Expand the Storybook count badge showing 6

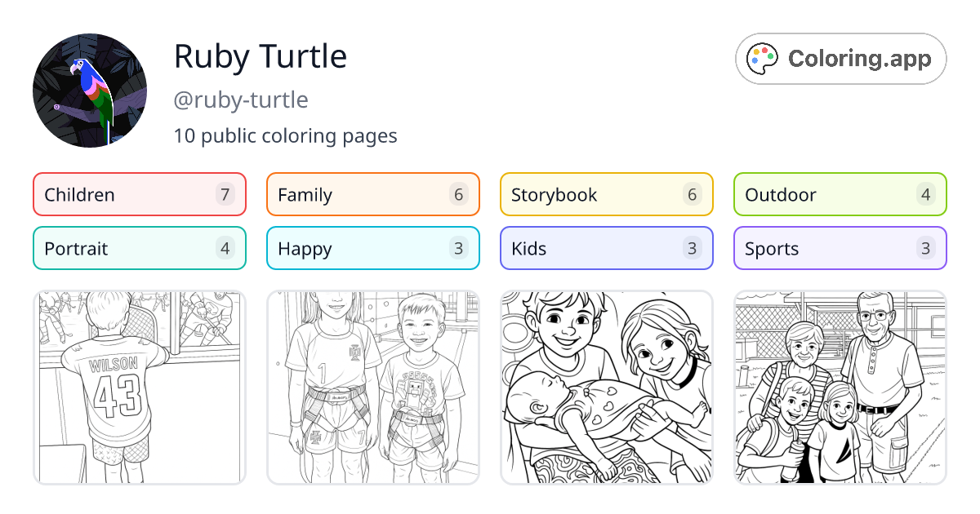point(693,194)
